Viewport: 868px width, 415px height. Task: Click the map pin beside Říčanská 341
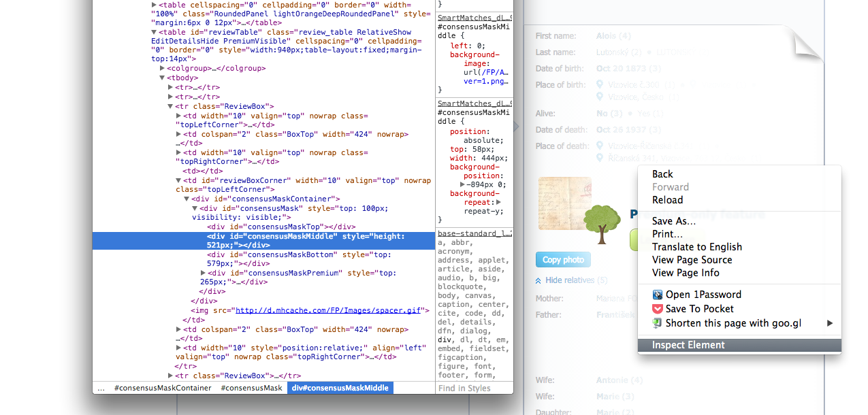pos(600,158)
